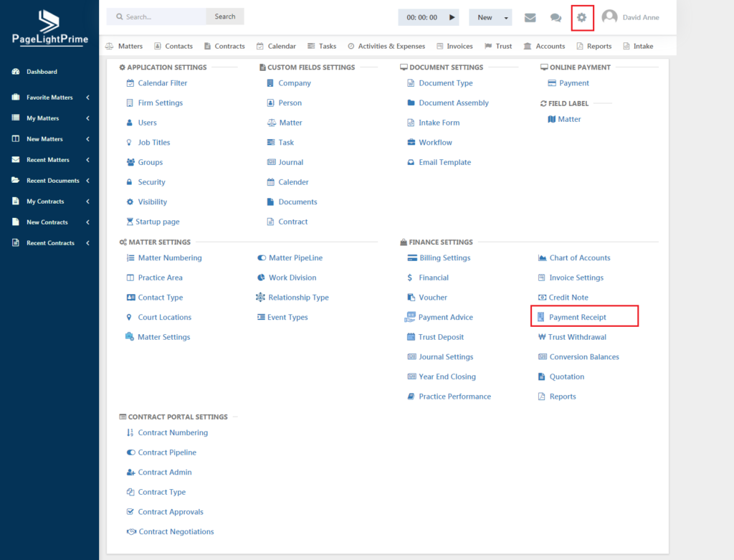Open the Invoices tab
Viewport: 734px width, 560px height.
tap(454, 46)
